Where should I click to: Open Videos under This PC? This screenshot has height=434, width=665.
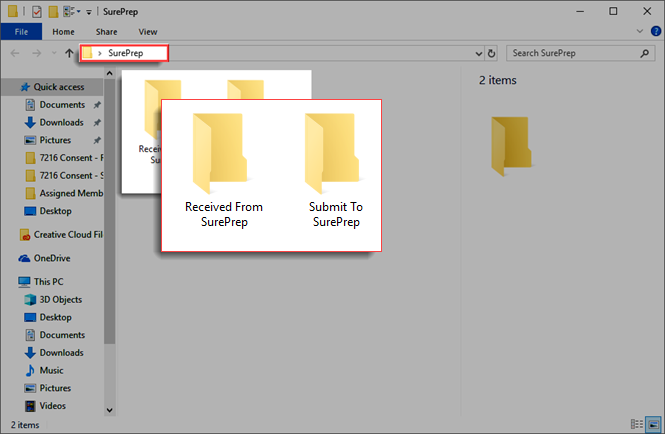pos(46,406)
